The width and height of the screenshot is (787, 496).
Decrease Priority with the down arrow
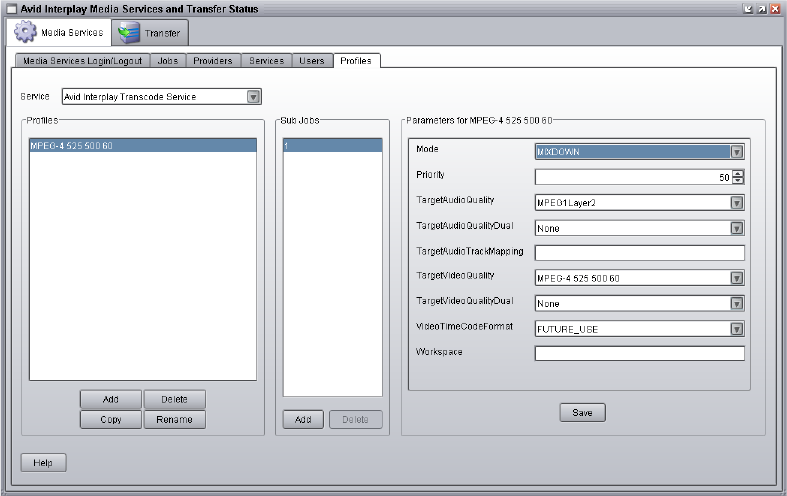tap(738, 180)
